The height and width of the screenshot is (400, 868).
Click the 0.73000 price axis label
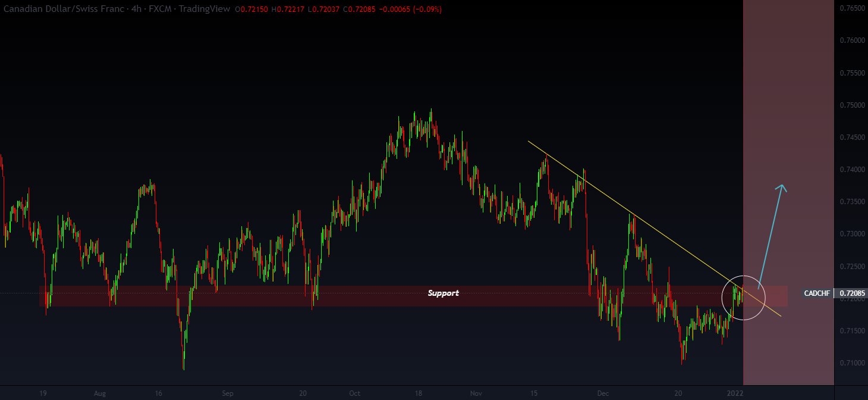point(852,234)
